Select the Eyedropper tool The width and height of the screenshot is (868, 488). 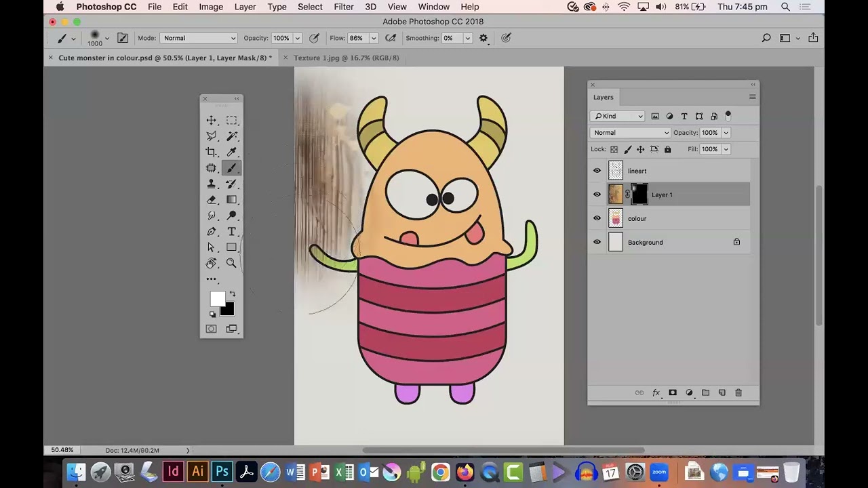click(x=231, y=152)
